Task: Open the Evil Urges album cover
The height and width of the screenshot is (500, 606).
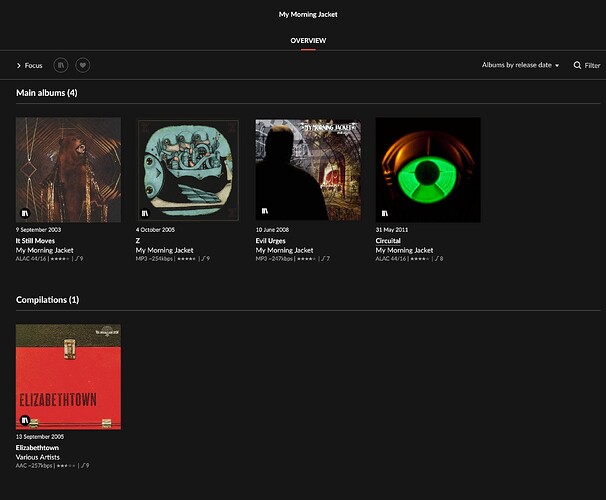Action: click(x=308, y=170)
